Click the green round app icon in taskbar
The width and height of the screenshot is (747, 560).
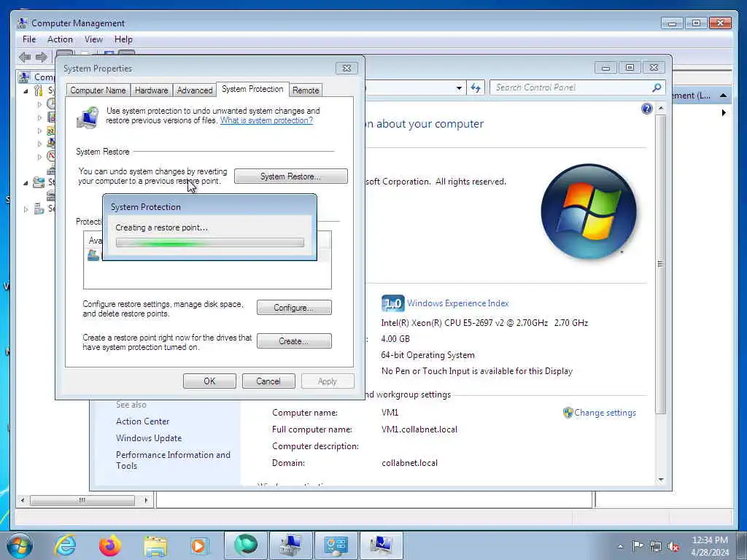click(245, 545)
